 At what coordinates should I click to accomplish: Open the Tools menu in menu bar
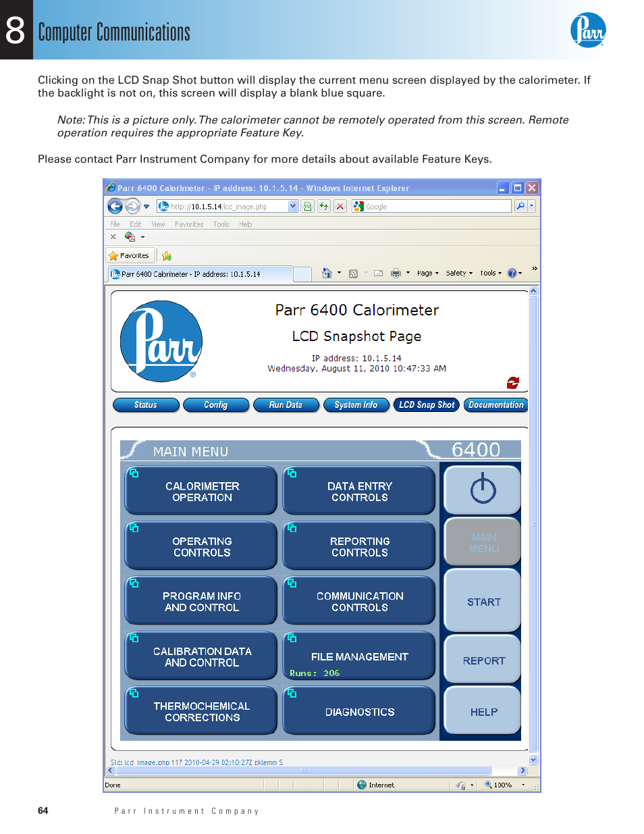(x=221, y=224)
